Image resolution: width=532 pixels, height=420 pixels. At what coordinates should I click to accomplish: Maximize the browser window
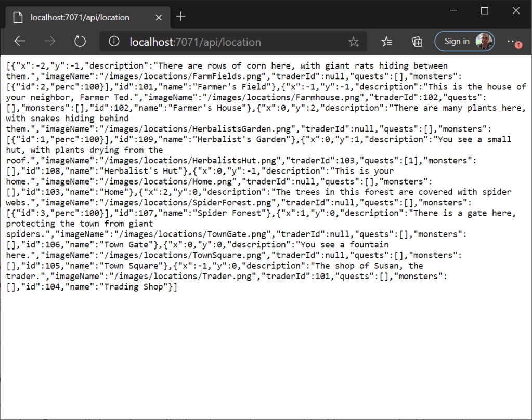(x=485, y=10)
